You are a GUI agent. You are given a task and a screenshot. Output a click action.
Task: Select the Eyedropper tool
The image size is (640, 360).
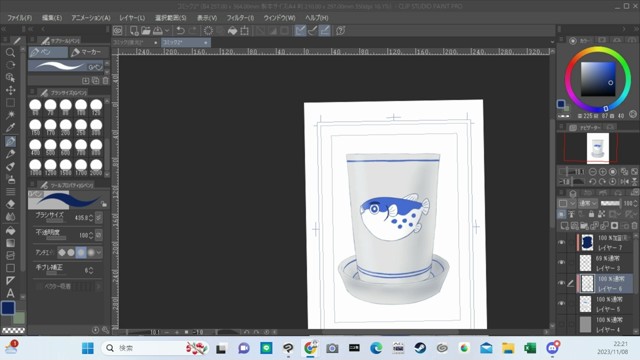click(10, 128)
